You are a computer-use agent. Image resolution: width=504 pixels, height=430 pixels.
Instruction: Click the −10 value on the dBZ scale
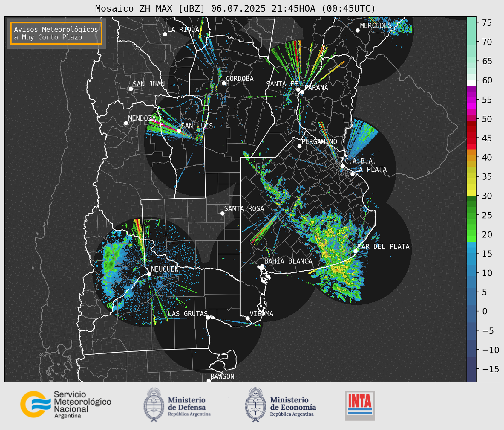[491, 350]
